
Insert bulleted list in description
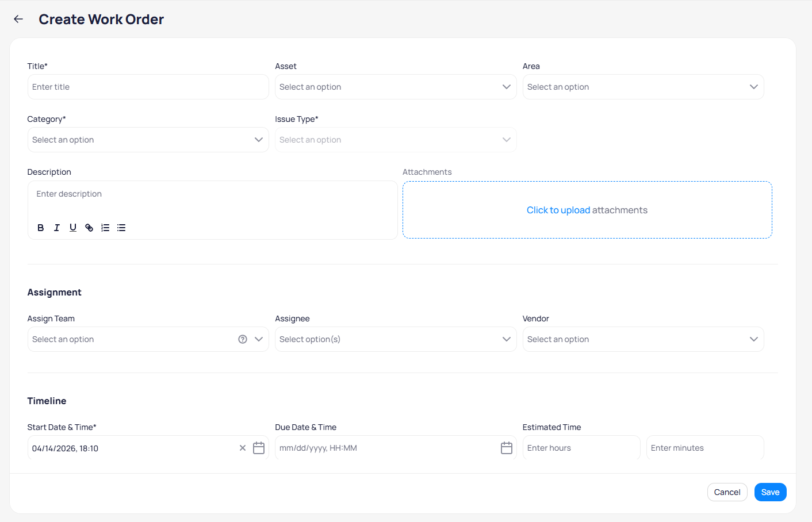pyautogui.click(x=121, y=228)
